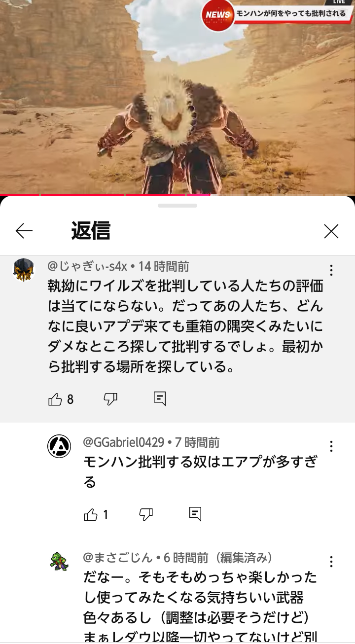
Task: Open the three-dot menu on @GGabriel0429's reply
Action: click(x=331, y=446)
